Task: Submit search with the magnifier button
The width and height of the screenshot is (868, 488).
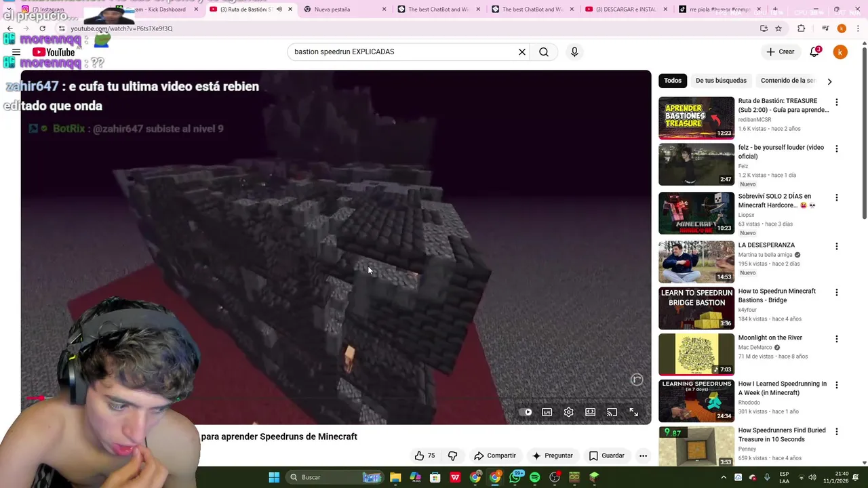Action: (x=544, y=52)
